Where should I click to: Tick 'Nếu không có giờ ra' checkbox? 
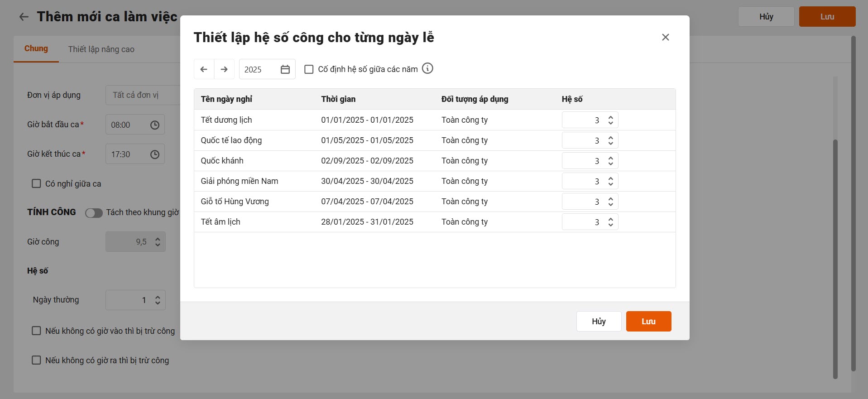[36, 360]
